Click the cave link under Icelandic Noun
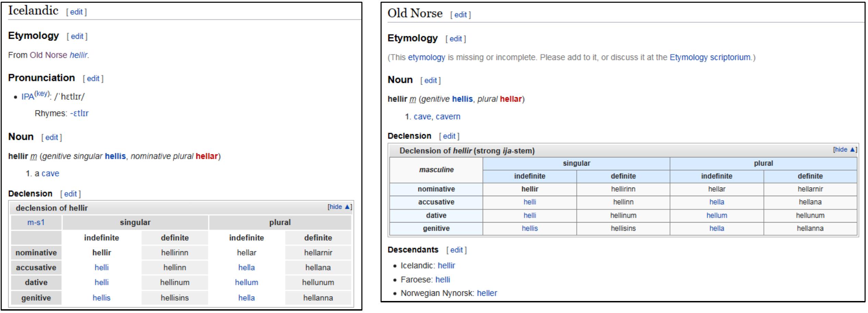The width and height of the screenshot is (868, 313). pos(51,173)
